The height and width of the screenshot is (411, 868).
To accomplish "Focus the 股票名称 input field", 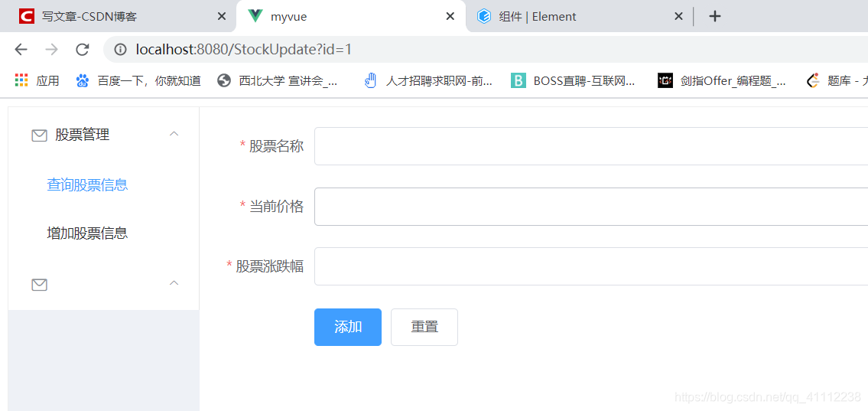I will click(x=591, y=146).
